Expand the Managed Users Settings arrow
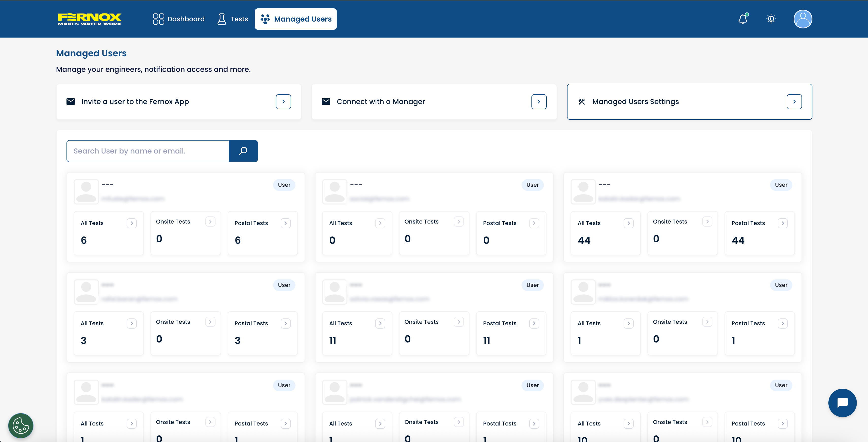The image size is (868, 442). point(794,102)
